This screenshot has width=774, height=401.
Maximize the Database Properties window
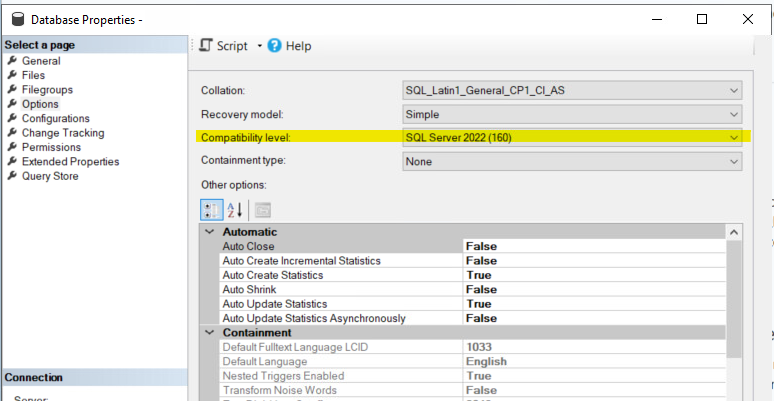(x=701, y=19)
